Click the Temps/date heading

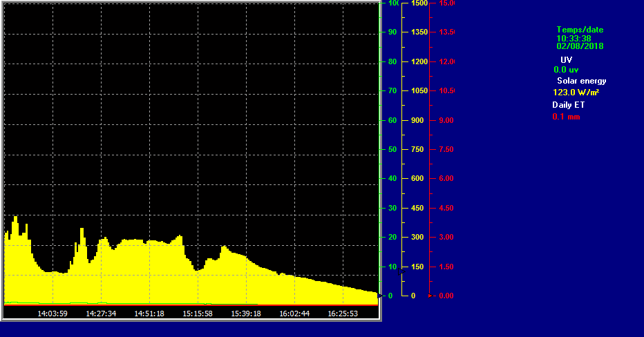(x=580, y=30)
